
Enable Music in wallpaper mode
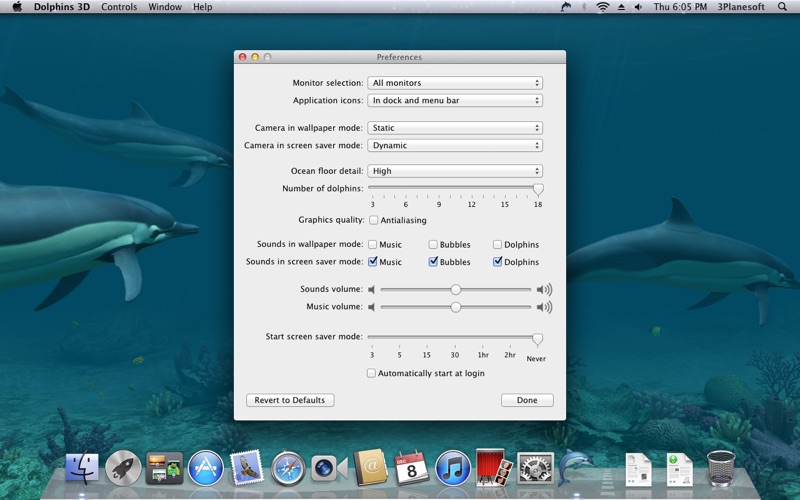click(372, 244)
